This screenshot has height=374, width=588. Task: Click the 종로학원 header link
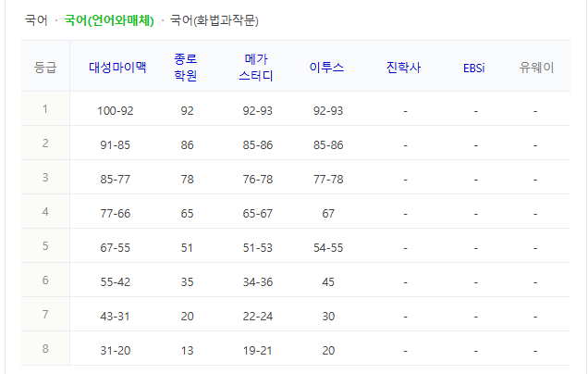pyautogui.click(x=186, y=68)
